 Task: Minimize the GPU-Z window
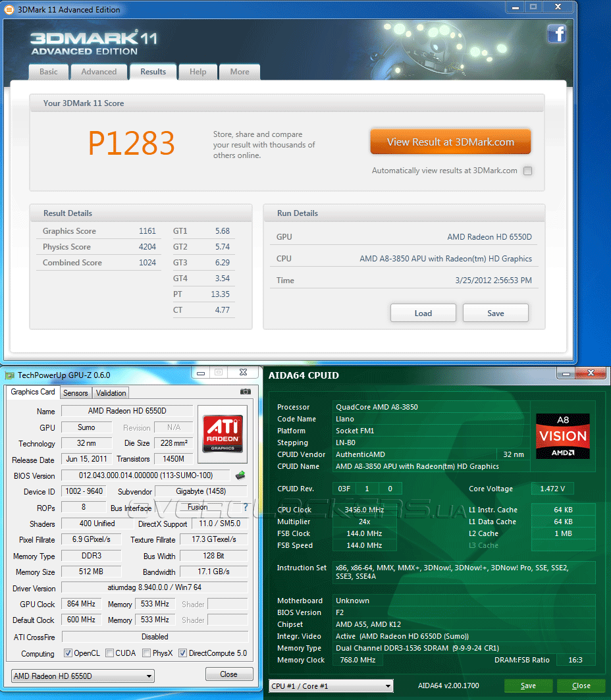(x=201, y=372)
